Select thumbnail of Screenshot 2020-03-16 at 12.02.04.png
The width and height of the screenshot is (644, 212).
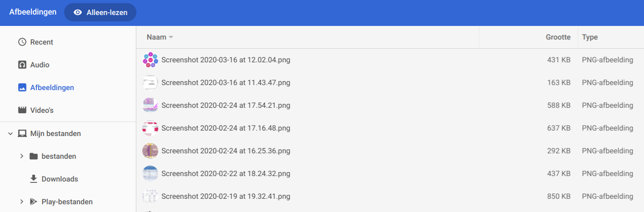tap(150, 60)
